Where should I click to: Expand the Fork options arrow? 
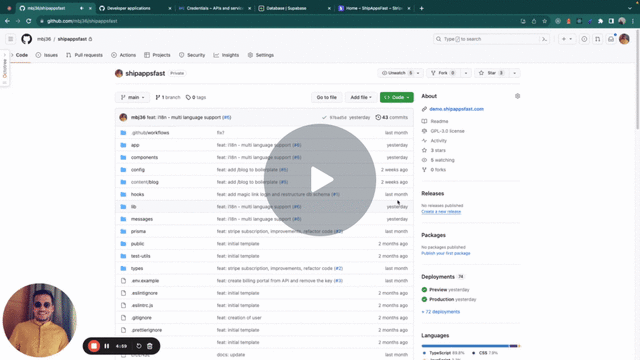[x=466, y=73]
